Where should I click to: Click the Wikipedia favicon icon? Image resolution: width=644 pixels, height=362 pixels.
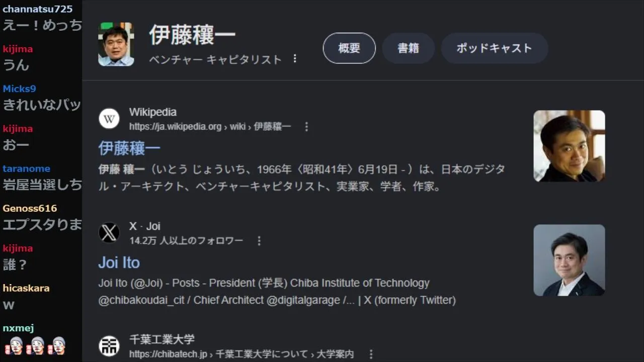pos(109,119)
